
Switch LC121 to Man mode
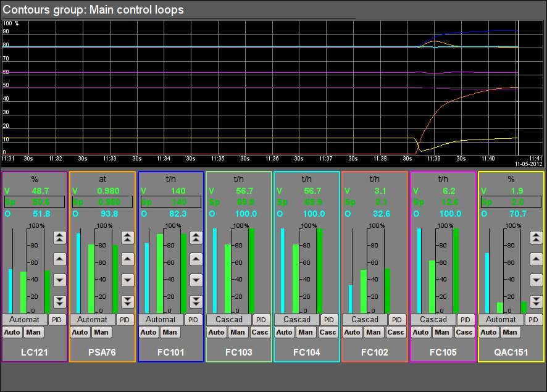tap(33, 332)
